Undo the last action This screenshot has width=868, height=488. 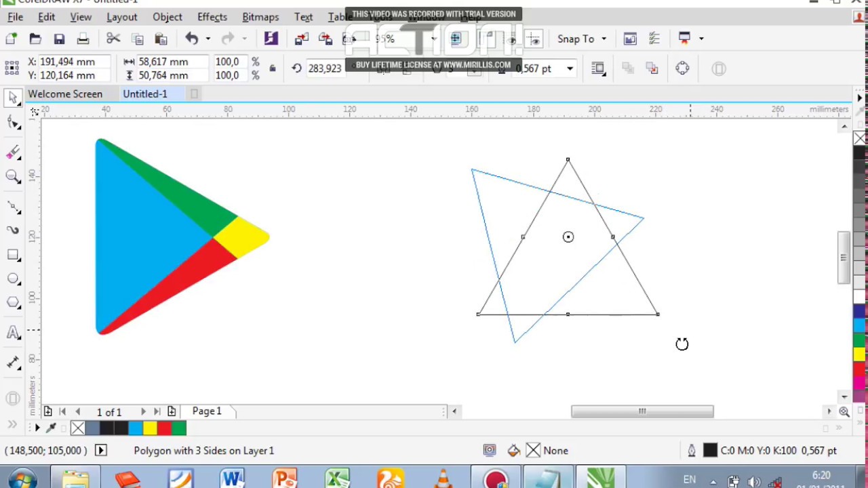[x=192, y=39]
